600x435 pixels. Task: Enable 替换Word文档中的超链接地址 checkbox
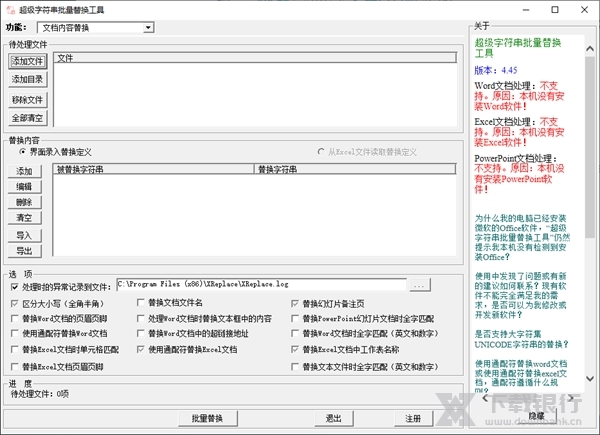(x=140, y=333)
